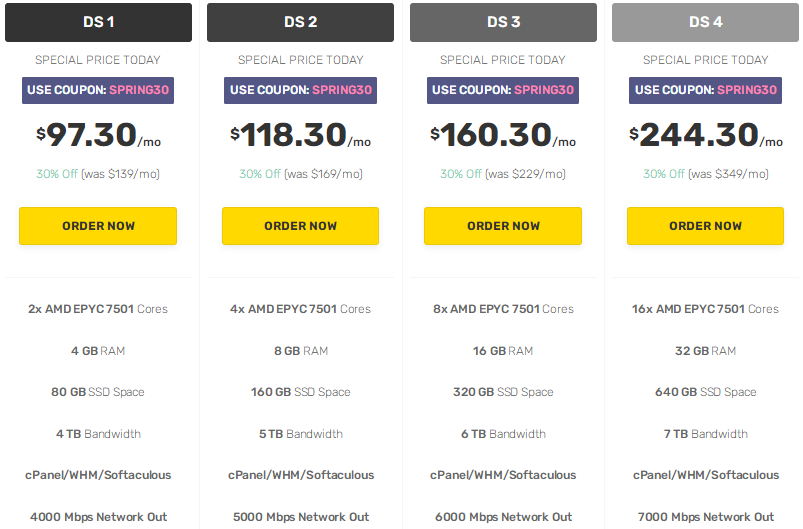Click Order Now for DS 4 plan
The width and height of the screenshot is (803, 529).
coord(705,226)
